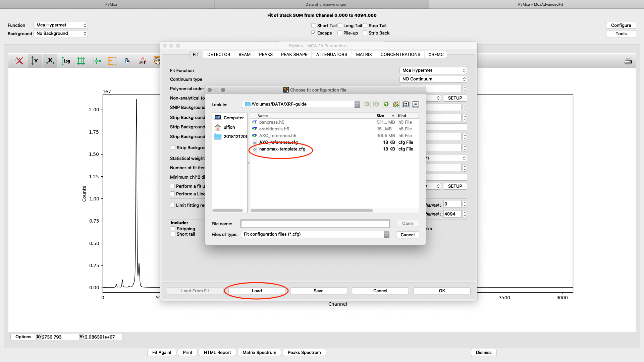Switch to BEAM tab
The height and width of the screenshot is (362, 644).
(x=245, y=54)
